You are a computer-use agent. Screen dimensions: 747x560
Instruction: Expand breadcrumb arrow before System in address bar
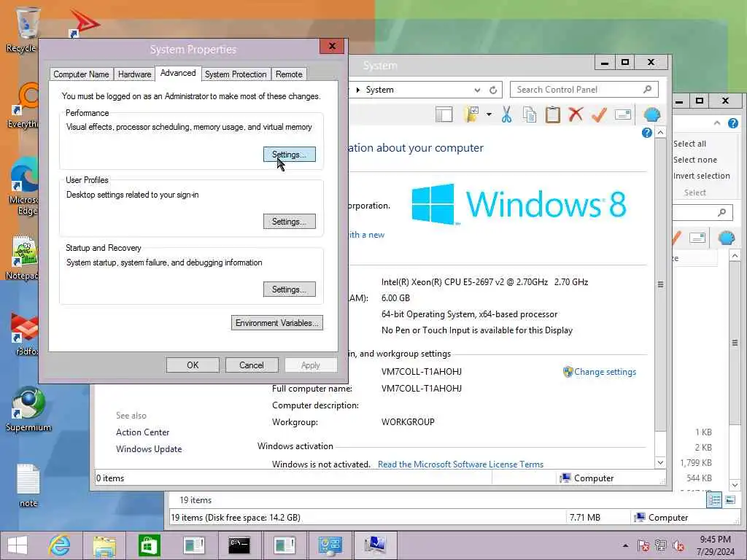357,90
